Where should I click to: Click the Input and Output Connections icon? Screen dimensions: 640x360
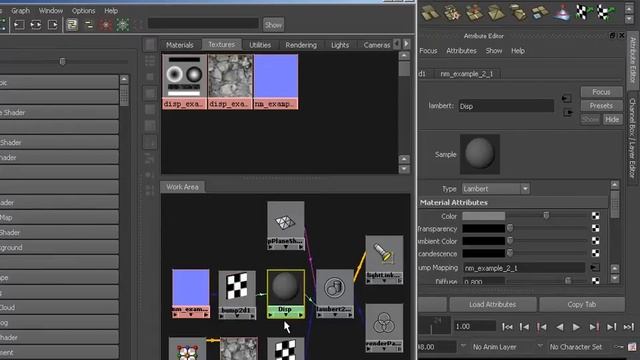36,25
